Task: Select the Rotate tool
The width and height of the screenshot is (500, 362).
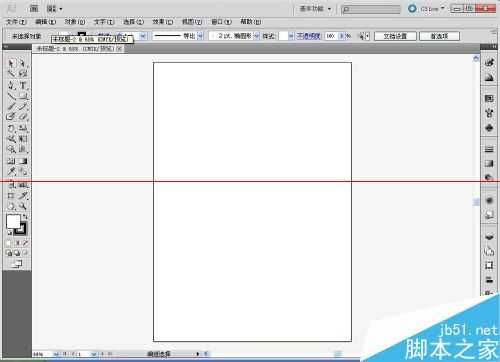Action: [11, 128]
